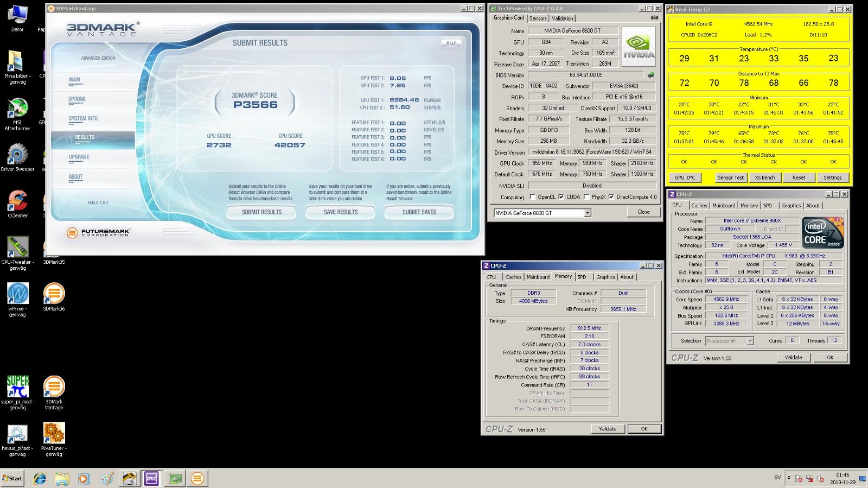Switch to Validation tab in GPU-Z
The image size is (868, 488).
tap(562, 18)
